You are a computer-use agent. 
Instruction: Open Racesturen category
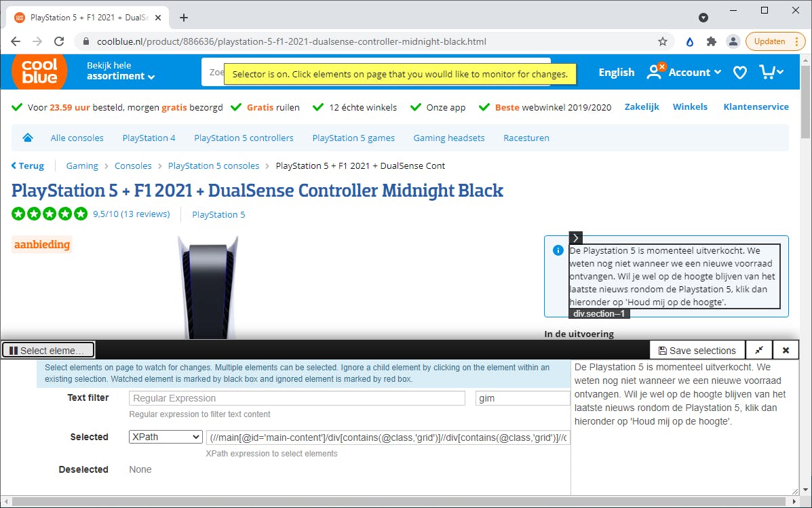coord(526,138)
